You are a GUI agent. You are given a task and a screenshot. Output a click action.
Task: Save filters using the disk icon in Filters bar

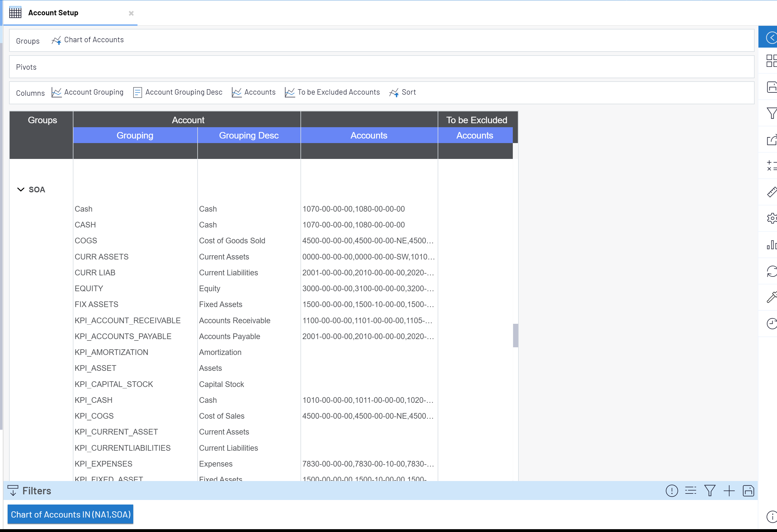coord(749,491)
